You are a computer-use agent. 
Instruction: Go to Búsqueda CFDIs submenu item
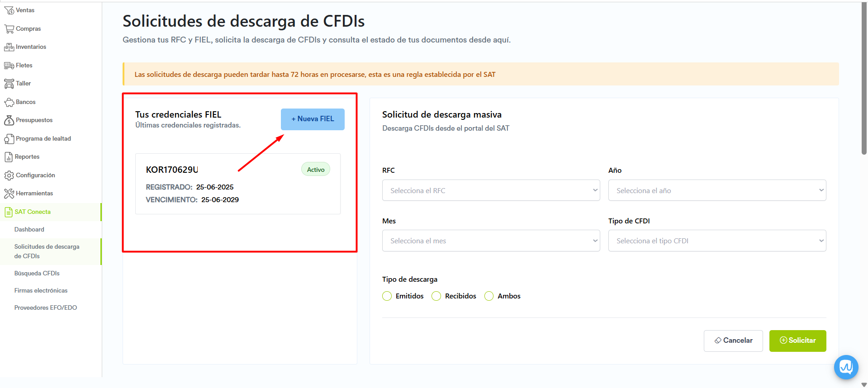pyautogui.click(x=37, y=274)
